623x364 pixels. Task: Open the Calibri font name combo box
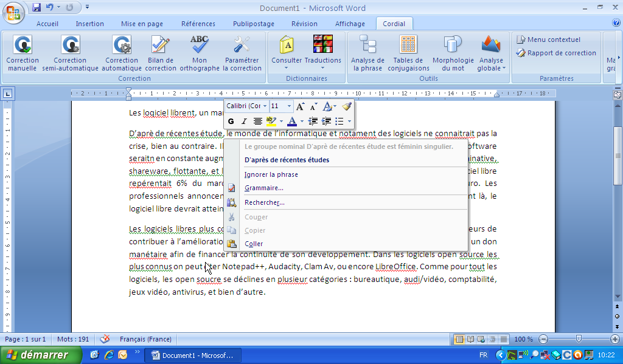pyautogui.click(x=247, y=106)
